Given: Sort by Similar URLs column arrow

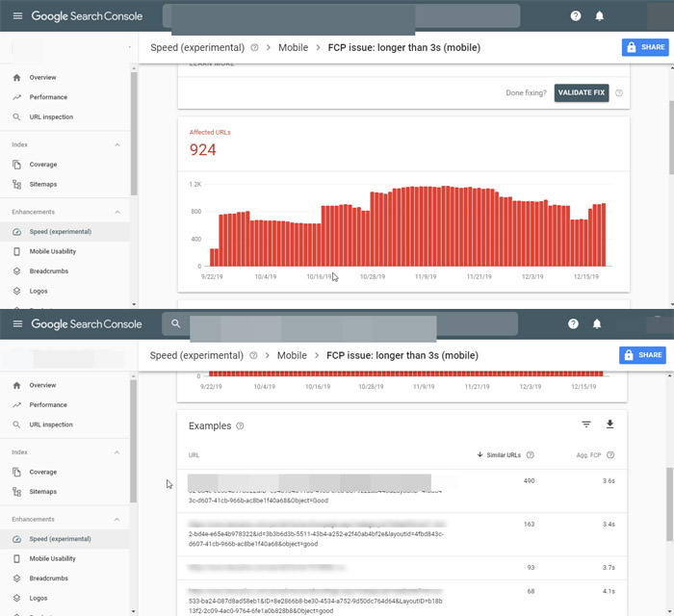Looking at the screenshot, I should click(x=480, y=454).
